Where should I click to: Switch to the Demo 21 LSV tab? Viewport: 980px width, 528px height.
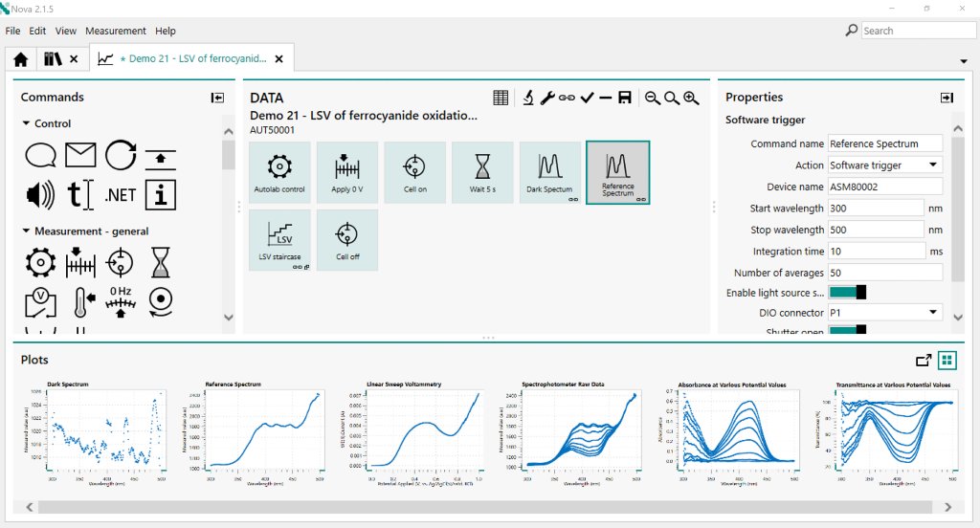coord(190,58)
